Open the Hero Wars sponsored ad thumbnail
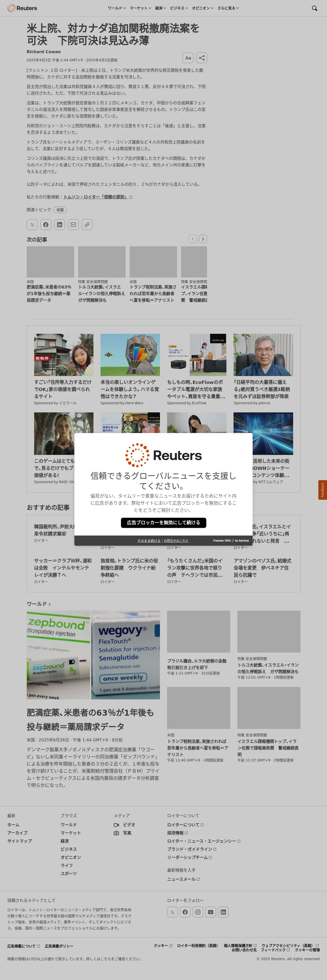This screenshot has height=980, width=327. point(130,355)
